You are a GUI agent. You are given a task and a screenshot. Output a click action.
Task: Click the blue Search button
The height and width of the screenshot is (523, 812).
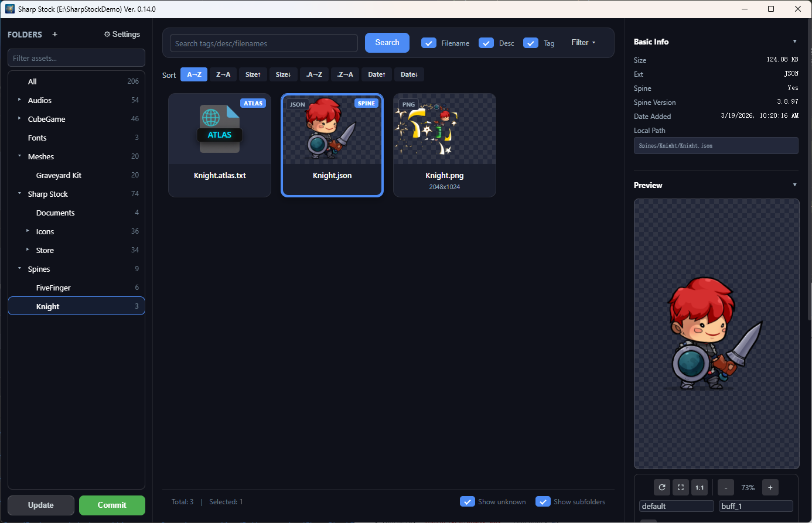387,43
